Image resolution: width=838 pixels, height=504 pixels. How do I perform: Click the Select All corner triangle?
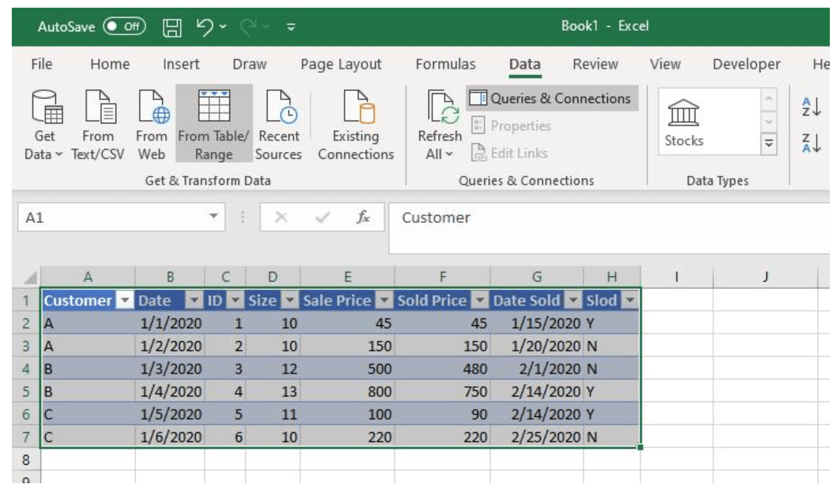[x=30, y=277]
